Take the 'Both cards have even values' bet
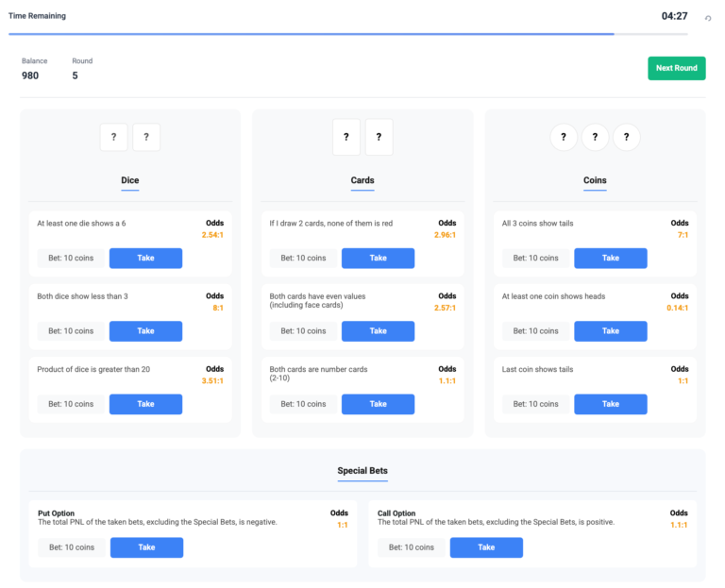Viewport: 725px width, 588px height. tap(379, 331)
